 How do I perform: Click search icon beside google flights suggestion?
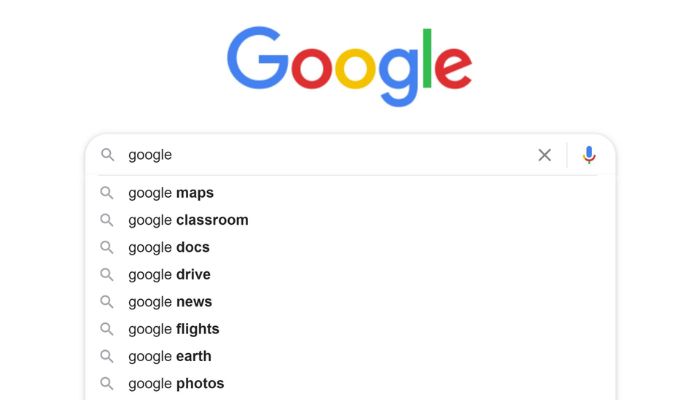coord(107,329)
